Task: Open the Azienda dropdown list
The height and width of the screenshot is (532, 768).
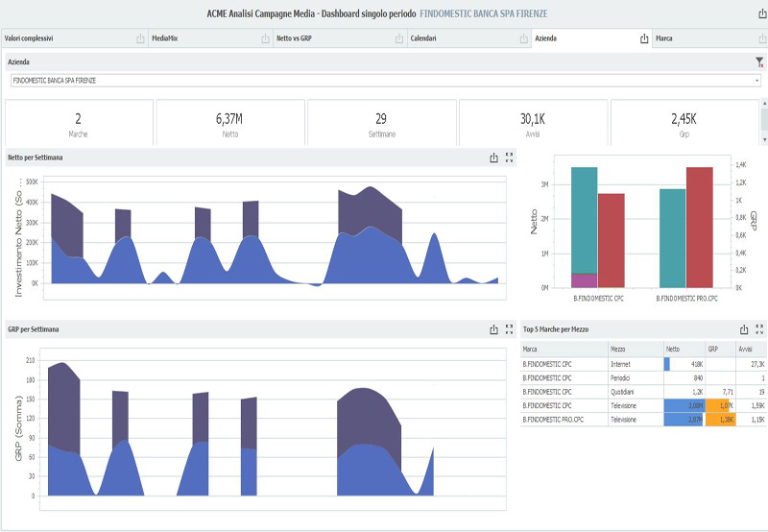Action: coord(757,80)
